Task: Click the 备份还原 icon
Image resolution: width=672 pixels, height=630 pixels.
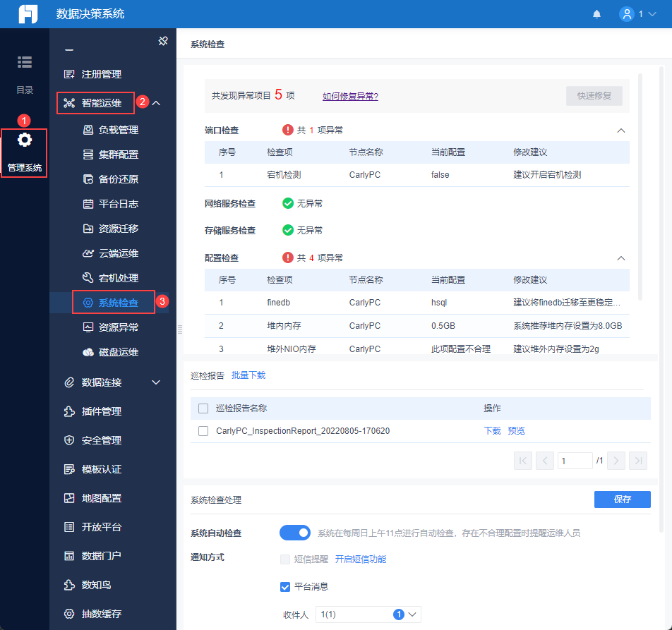Action: coord(88,179)
